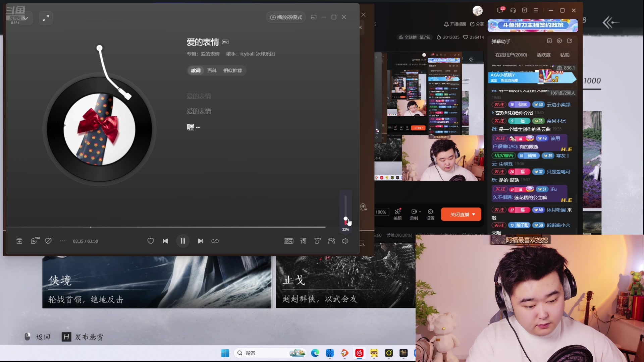The height and width of the screenshot is (362, 644).
Task: Click the 播放器模式 button
Action: tap(285, 17)
